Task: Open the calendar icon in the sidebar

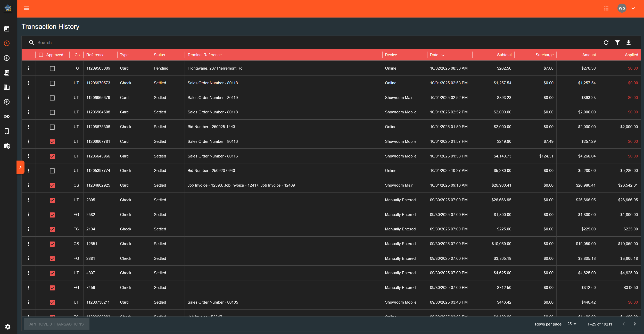Action: (7, 28)
